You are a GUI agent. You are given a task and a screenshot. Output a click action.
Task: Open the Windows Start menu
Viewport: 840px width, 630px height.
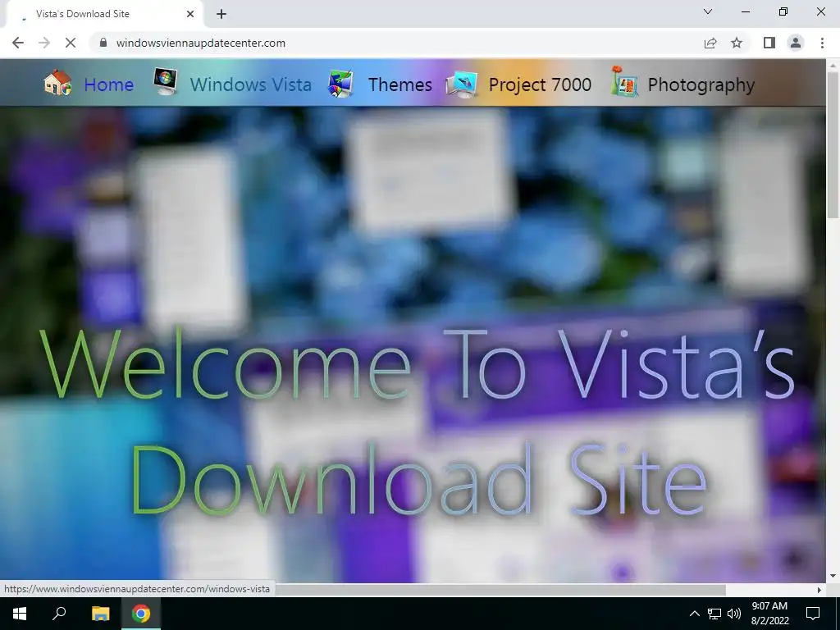pyautogui.click(x=20, y=614)
